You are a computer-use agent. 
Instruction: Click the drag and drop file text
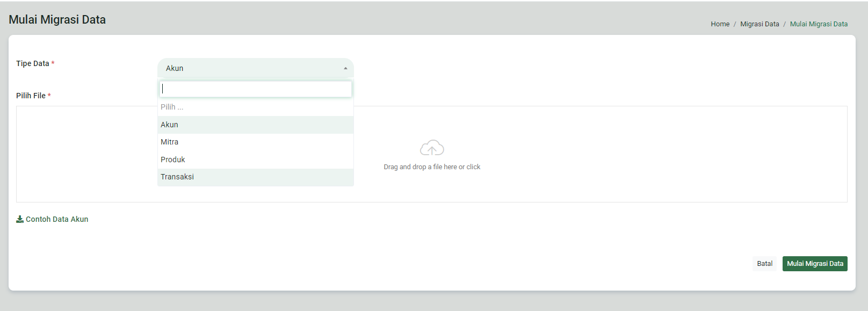tap(432, 167)
